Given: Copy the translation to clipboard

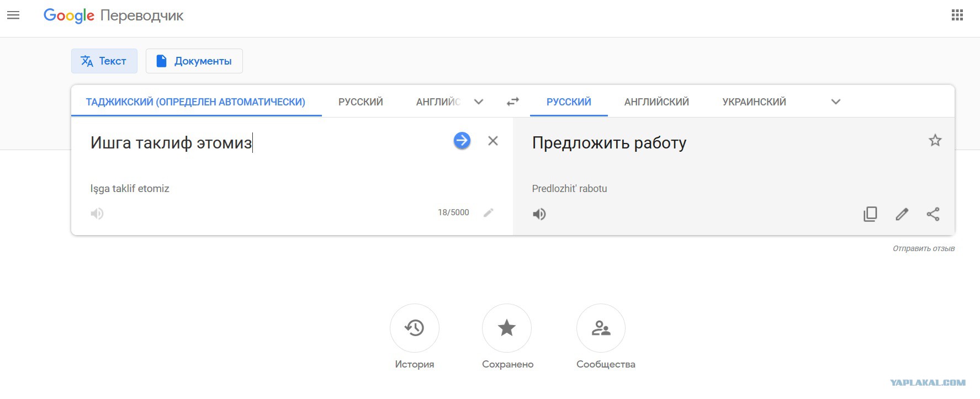Looking at the screenshot, I should click(870, 214).
